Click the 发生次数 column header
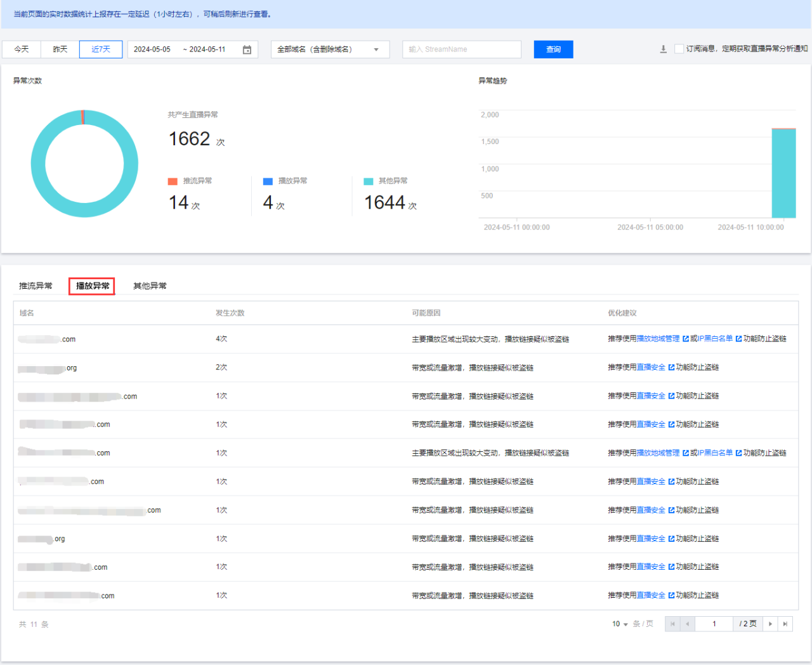812x665 pixels. tap(230, 313)
